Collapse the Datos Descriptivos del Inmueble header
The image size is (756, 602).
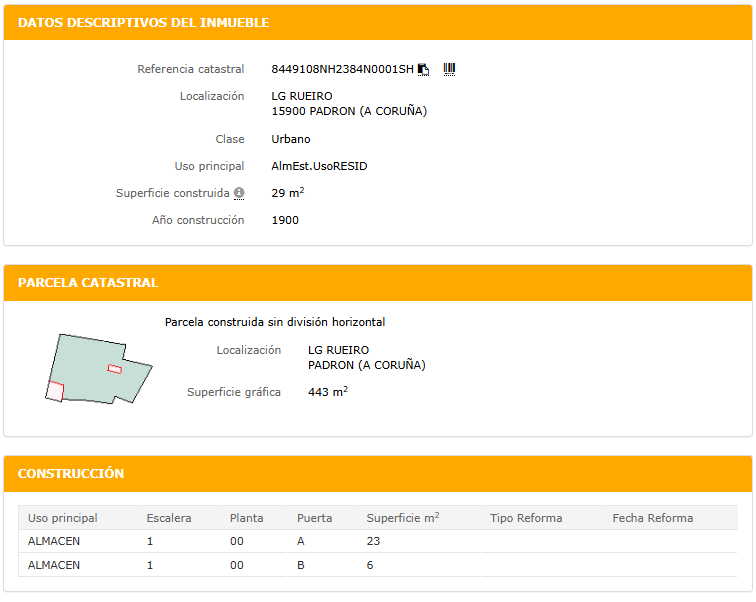coord(378,22)
